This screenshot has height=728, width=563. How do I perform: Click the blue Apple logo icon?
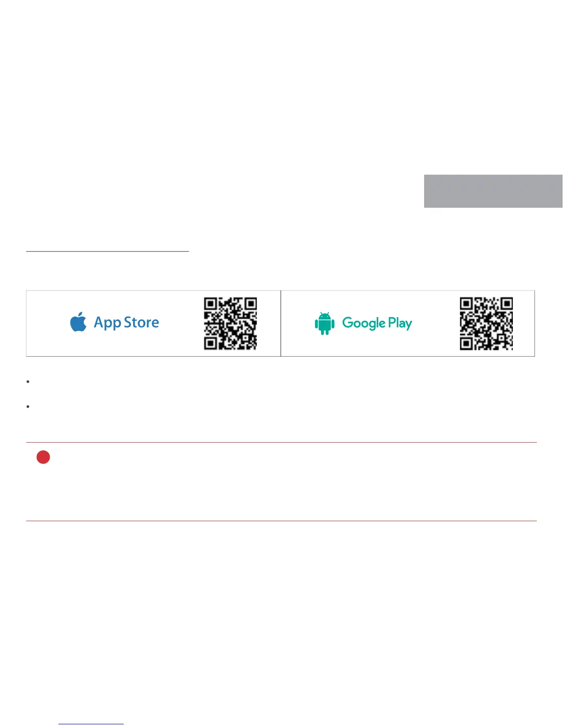(78, 322)
